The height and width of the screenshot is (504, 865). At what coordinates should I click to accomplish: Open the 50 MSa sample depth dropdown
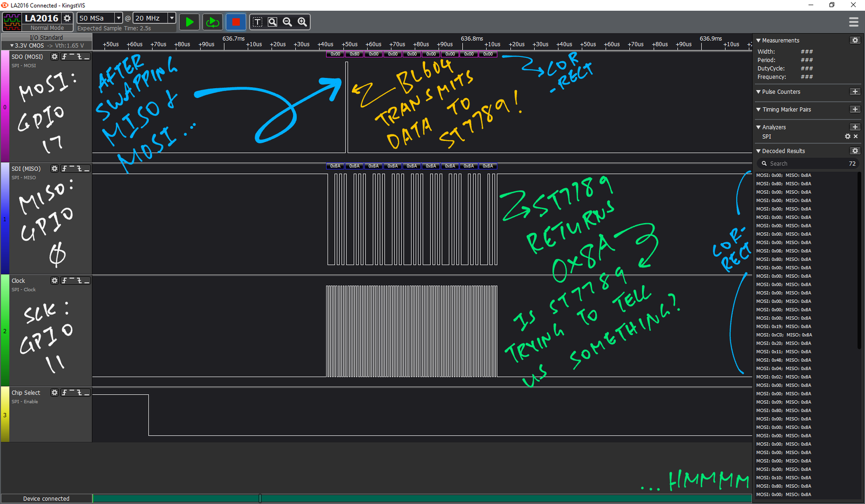tap(118, 18)
